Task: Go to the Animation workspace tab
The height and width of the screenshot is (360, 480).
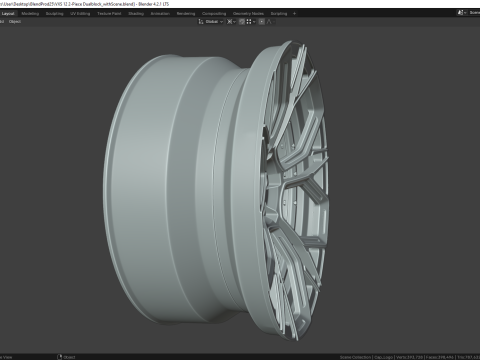Action: [x=160, y=14]
